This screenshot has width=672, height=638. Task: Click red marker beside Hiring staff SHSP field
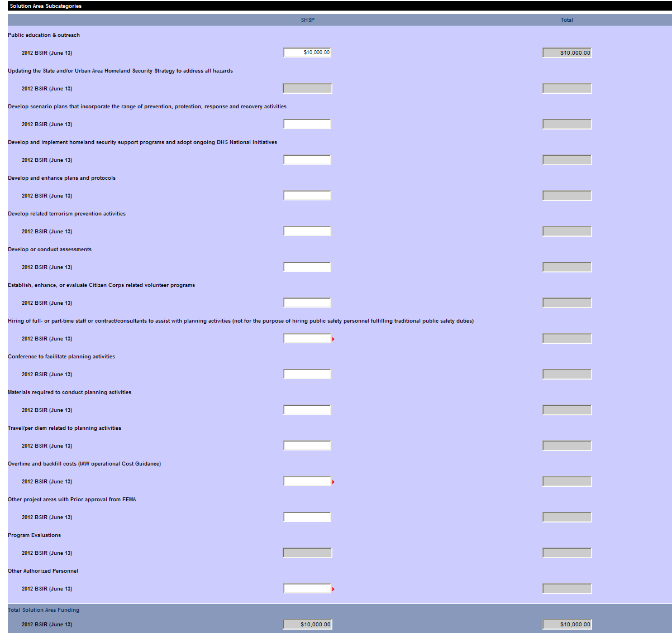click(333, 339)
